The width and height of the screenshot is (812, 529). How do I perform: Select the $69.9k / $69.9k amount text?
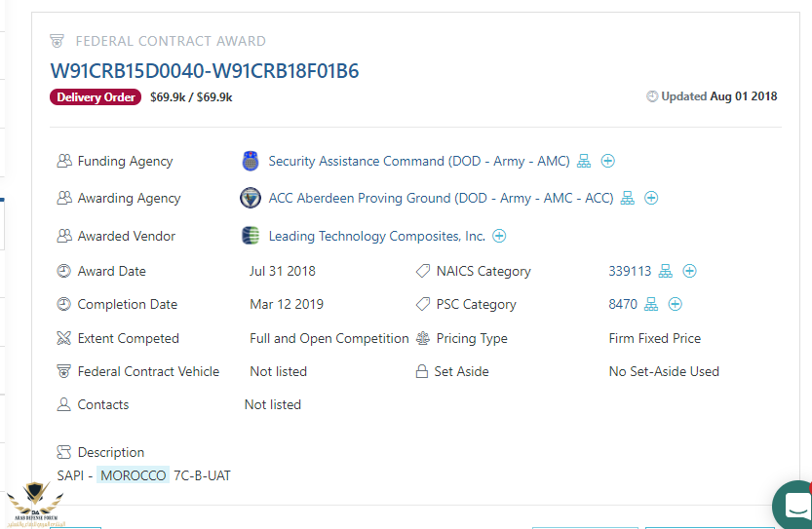191,97
